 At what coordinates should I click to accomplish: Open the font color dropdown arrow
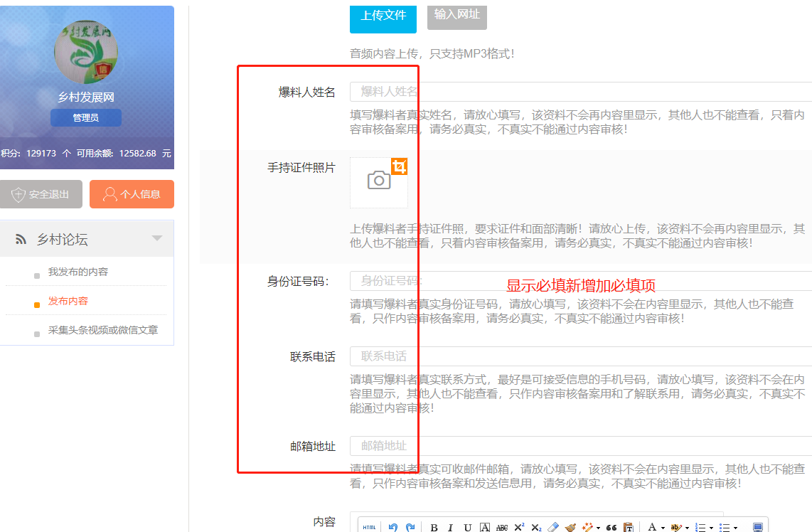(x=663, y=528)
